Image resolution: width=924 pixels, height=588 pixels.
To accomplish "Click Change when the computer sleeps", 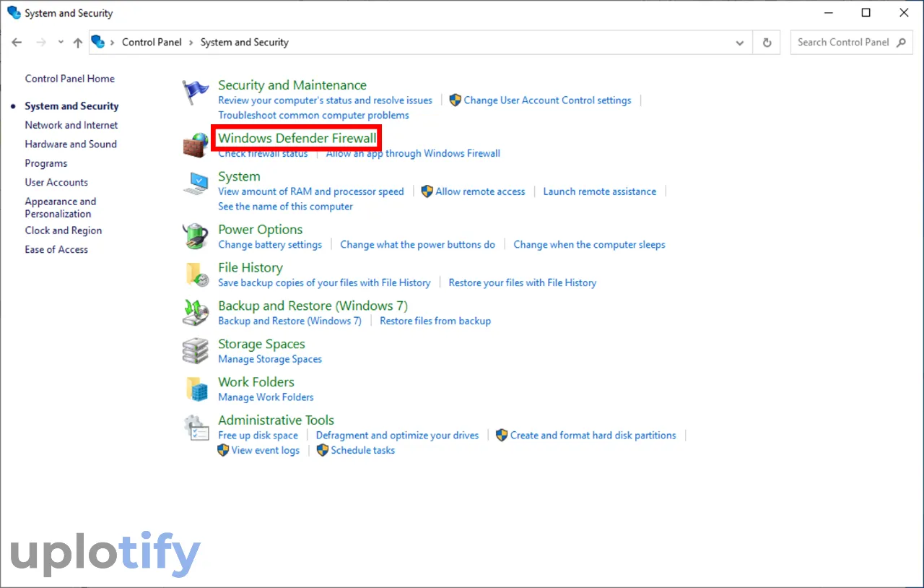I will (x=589, y=244).
